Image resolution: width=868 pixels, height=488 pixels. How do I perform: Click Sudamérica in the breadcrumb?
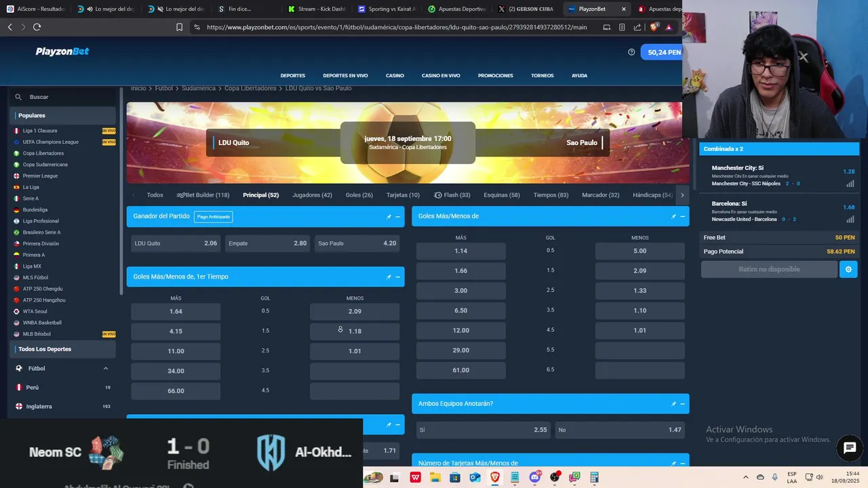(x=199, y=89)
